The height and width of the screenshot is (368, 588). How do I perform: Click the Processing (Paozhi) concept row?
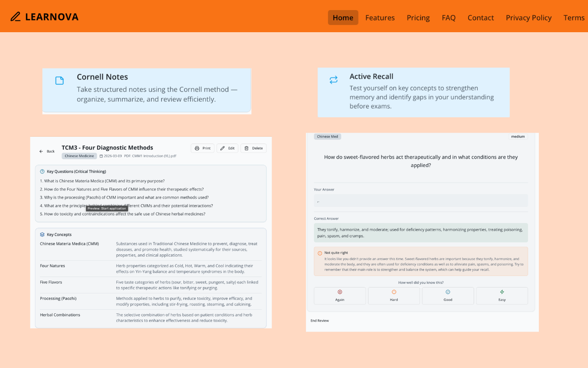coord(151,301)
